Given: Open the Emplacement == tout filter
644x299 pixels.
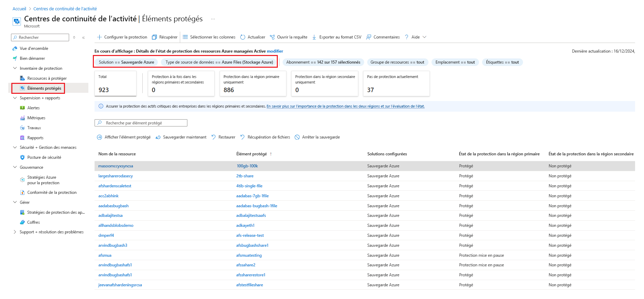Looking at the screenshot, I should [x=455, y=62].
